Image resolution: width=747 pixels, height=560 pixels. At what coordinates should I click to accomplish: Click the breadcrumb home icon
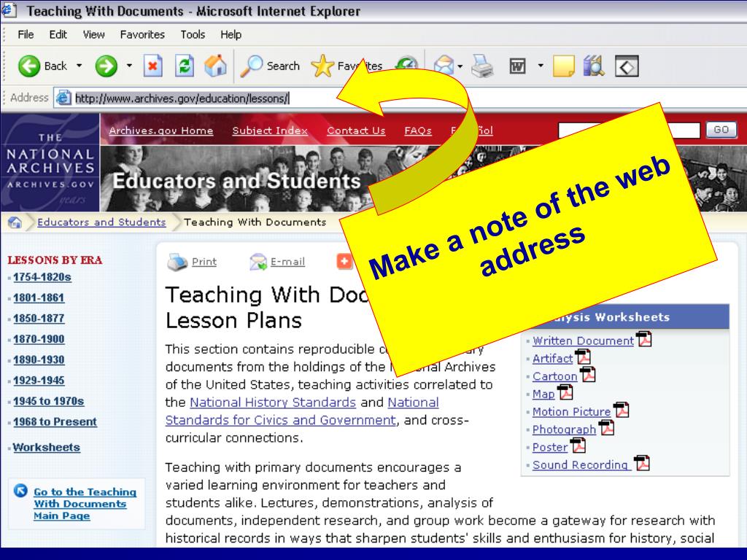[x=15, y=222]
